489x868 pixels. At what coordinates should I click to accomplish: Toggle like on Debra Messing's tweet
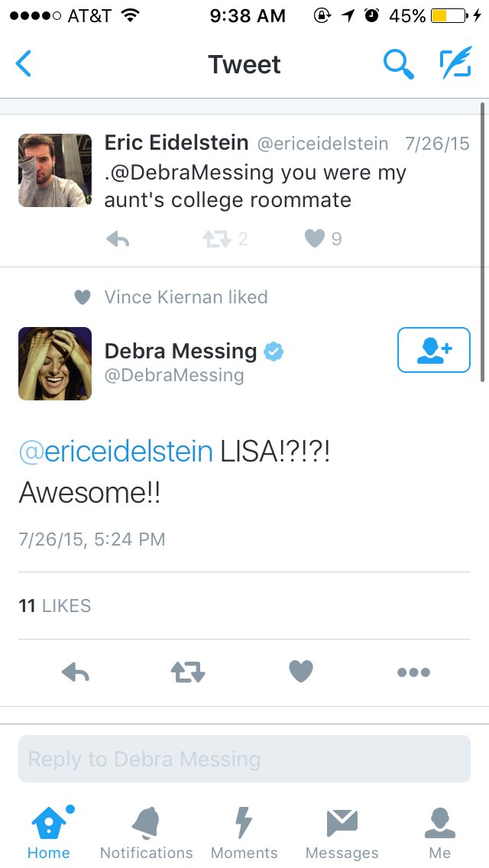click(301, 672)
